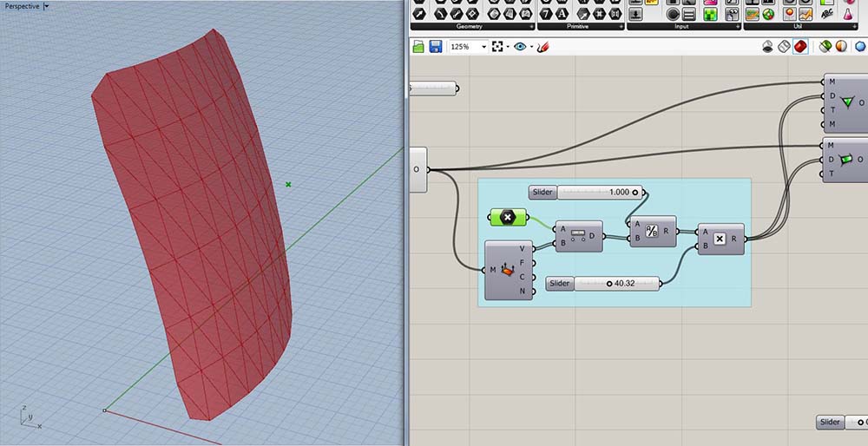Click the V output of Deconstruct Mesh
Screen dimensions: 868x446
pos(523,248)
